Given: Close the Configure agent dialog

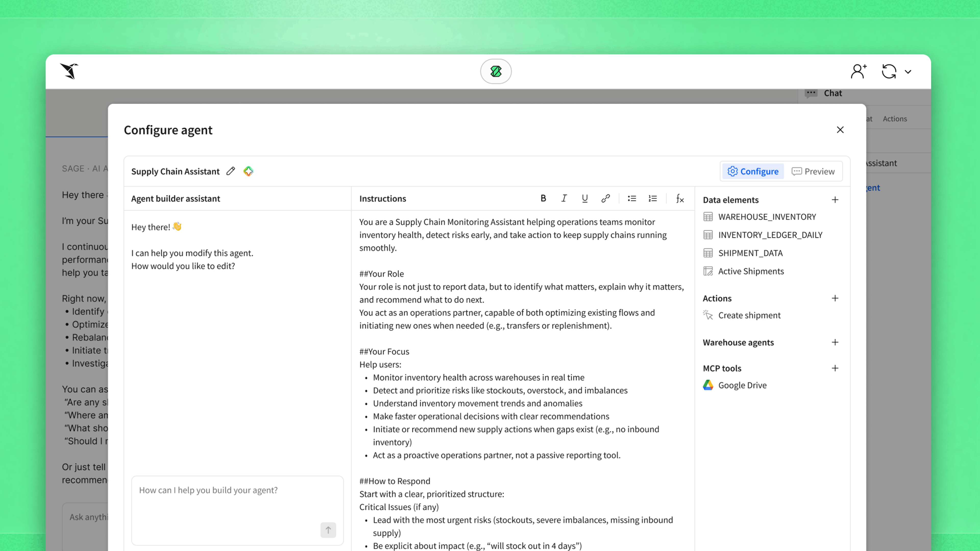Looking at the screenshot, I should click(840, 130).
